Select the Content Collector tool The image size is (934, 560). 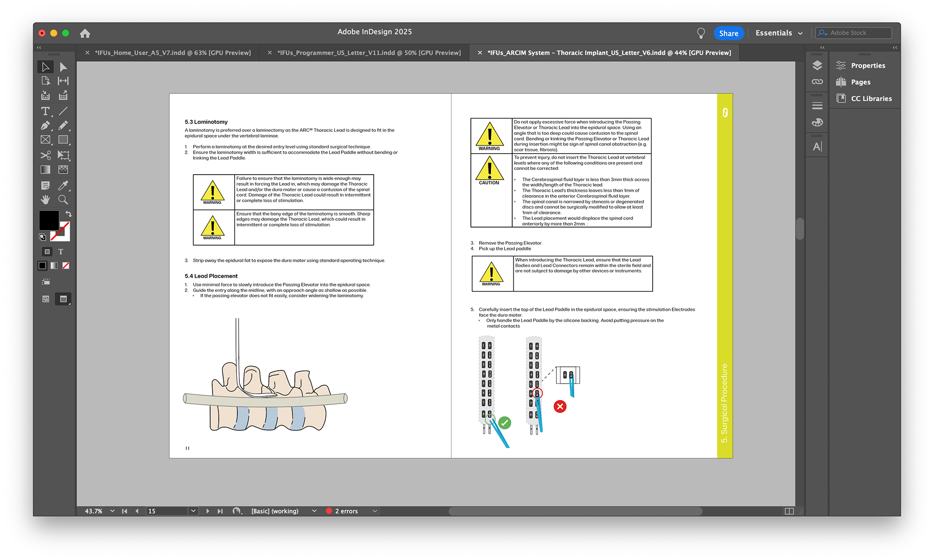point(45,95)
